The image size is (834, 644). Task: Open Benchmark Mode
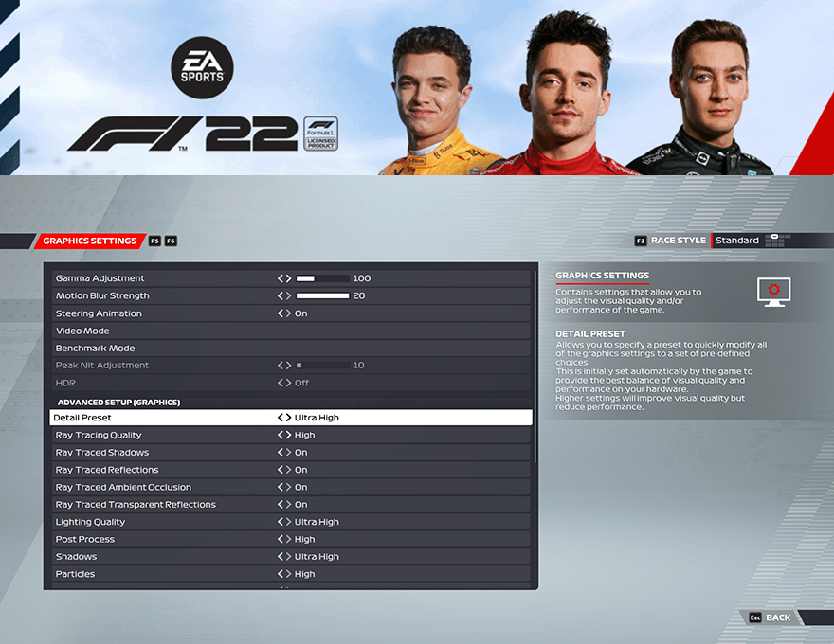[x=291, y=348]
